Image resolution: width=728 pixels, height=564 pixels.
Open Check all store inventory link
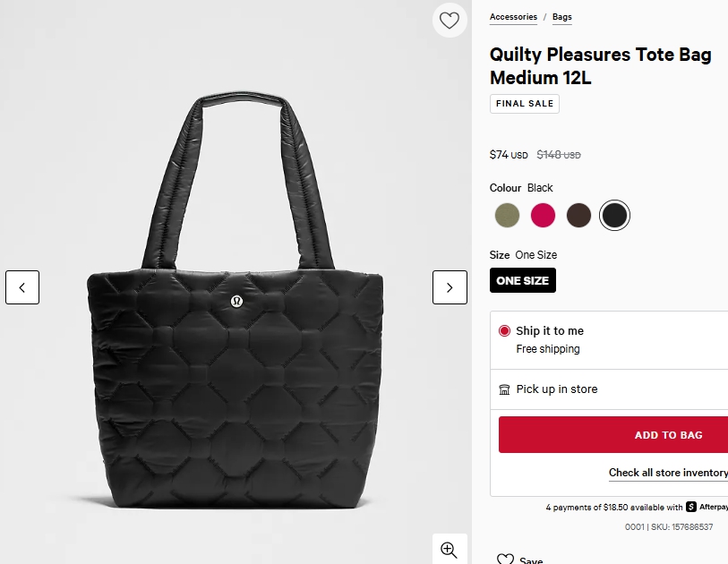click(668, 473)
